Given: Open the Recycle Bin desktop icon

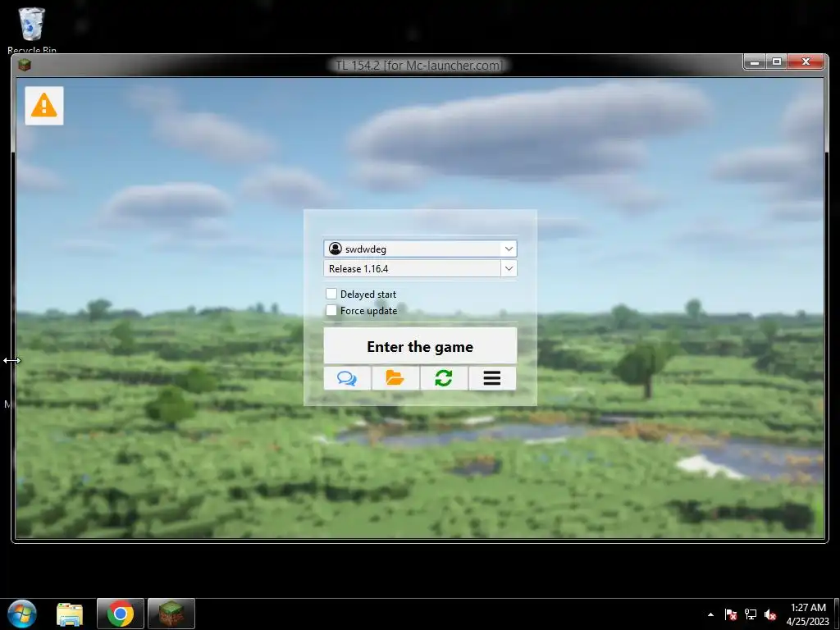Looking at the screenshot, I should 32,30.
